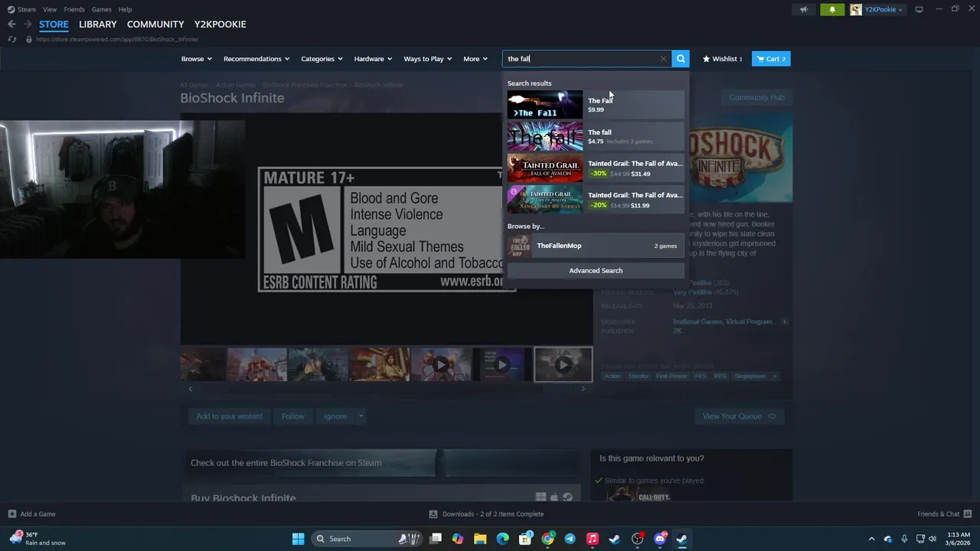Viewport: 980px width, 551px height.
Task: Switch to the Y2KPOOKIE profile tab
Action: 220,24
